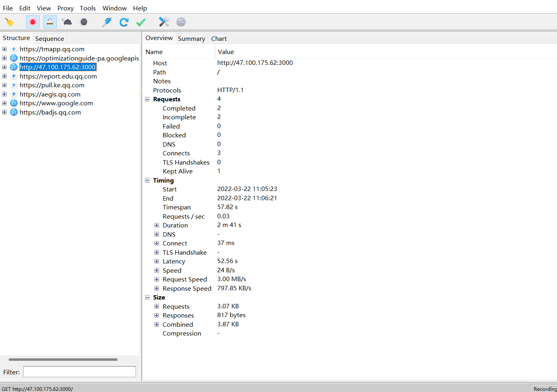This screenshot has width=557, height=392.
Task: Expand the Duration timing row
Action: point(157,225)
